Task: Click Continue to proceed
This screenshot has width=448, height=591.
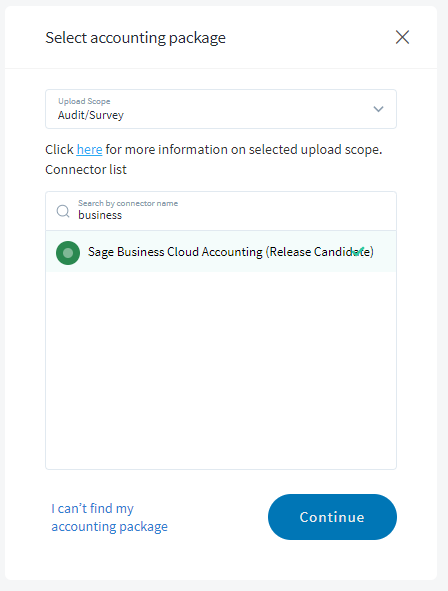Action: coord(332,517)
